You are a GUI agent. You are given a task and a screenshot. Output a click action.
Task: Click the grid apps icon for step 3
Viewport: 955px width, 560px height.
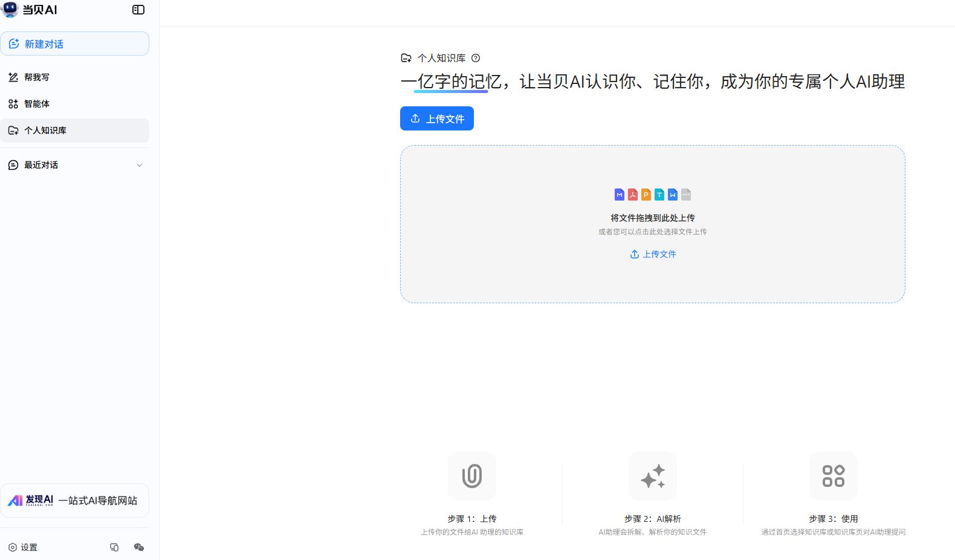coord(834,476)
